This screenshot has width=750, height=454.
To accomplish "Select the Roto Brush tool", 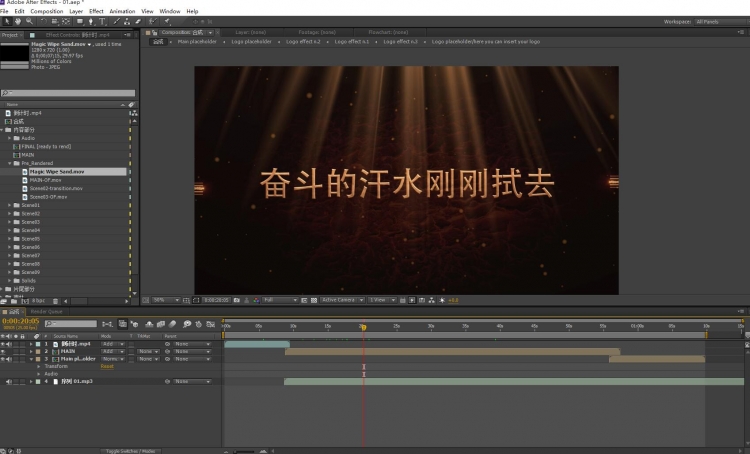I will click(152, 22).
